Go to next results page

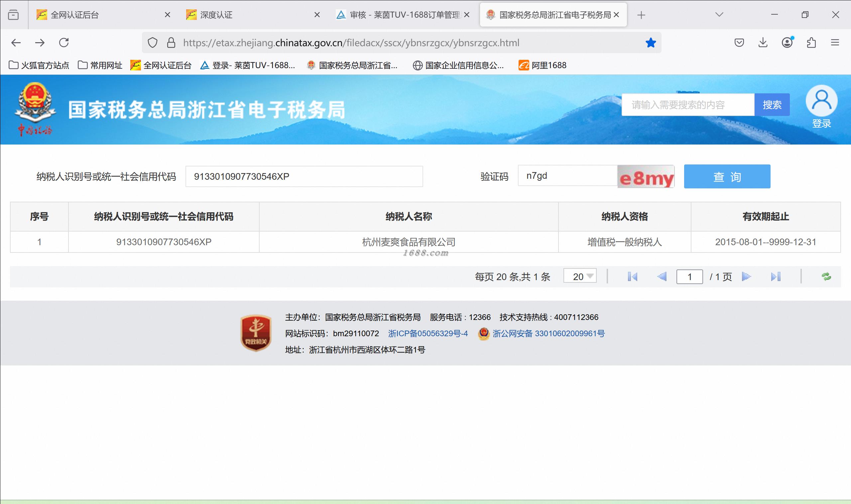click(746, 276)
